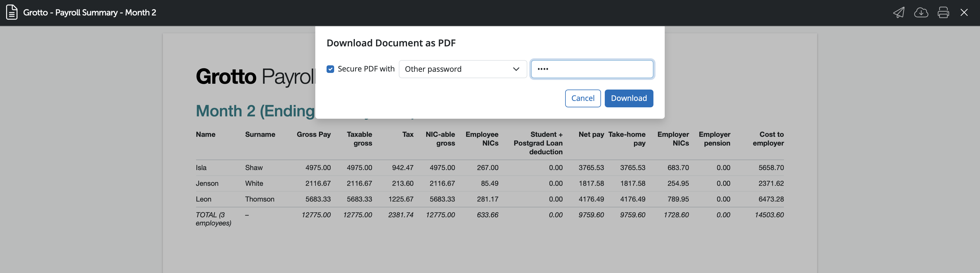Screen dimensions: 980x273
Task: Click the Tax column header
Action: pos(408,134)
